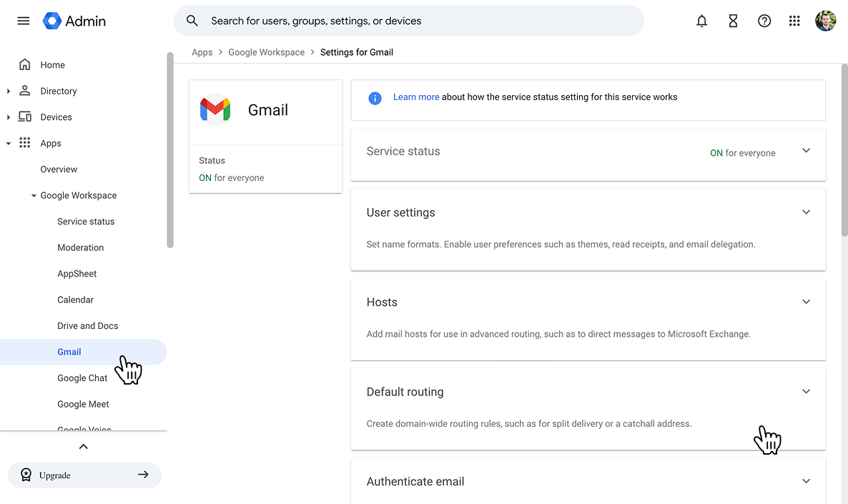This screenshot has height=504, width=848.
Task: Expand Directory in the sidebar
Action: point(8,91)
